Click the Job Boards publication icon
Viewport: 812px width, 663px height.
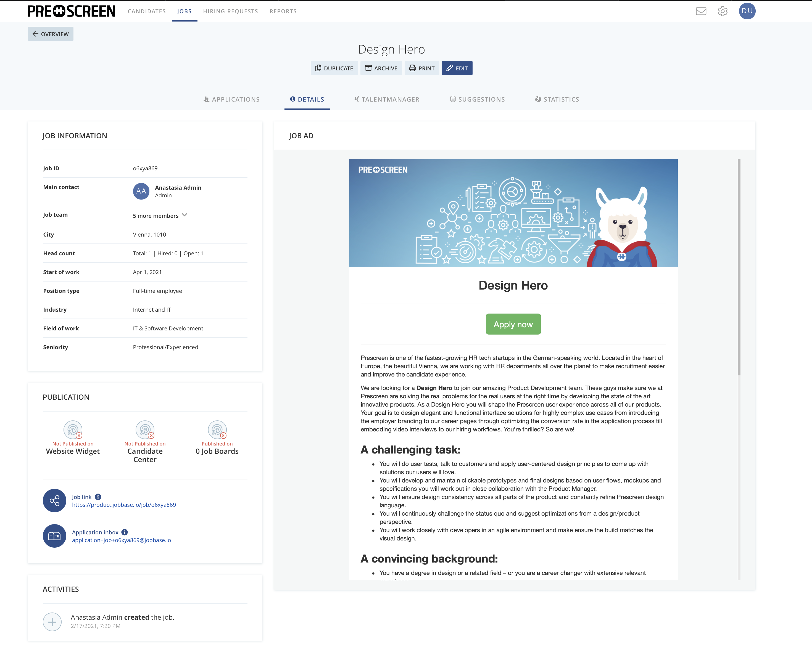coord(217,430)
